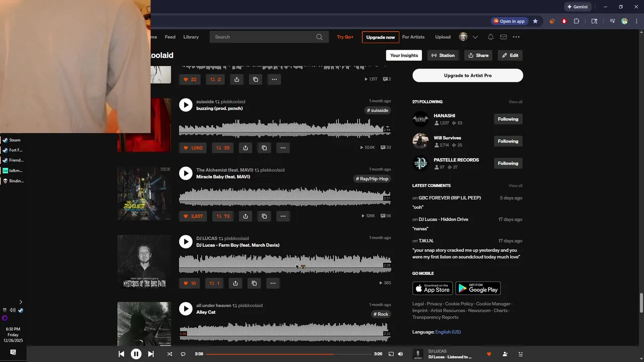Unfollow PASTELLE RECORDS
644x362 pixels.
click(x=508, y=163)
